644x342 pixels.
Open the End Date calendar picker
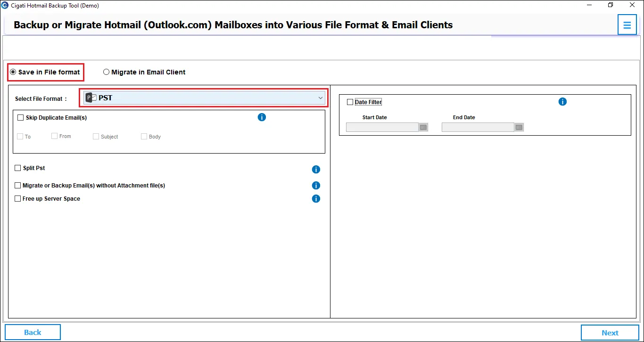[519, 127]
